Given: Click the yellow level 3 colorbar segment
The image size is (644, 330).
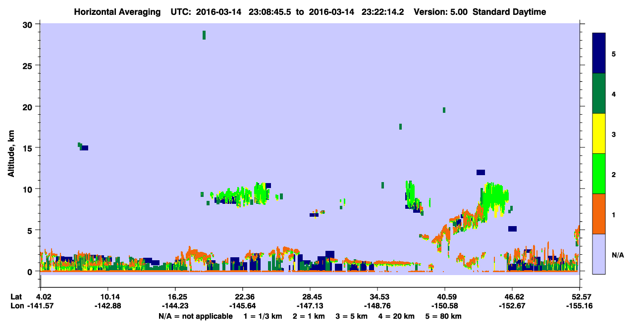Looking at the screenshot, I should pyautogui.click(x=599, y=134).
